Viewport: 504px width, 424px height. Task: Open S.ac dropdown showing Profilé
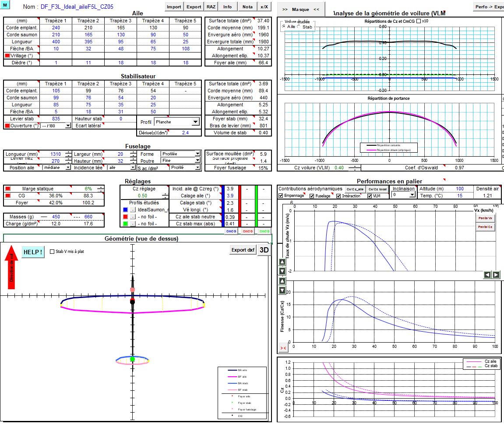click(197, 167)
